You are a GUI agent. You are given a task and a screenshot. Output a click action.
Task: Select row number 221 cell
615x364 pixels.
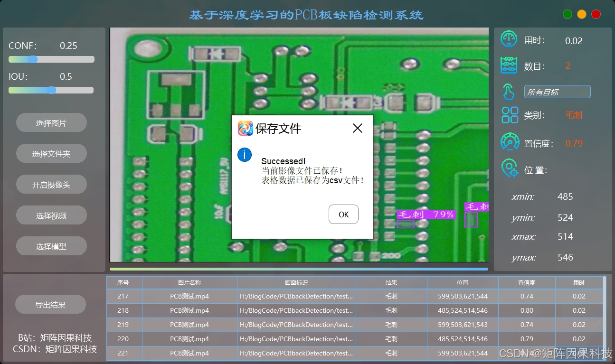[x=123, y=353]
